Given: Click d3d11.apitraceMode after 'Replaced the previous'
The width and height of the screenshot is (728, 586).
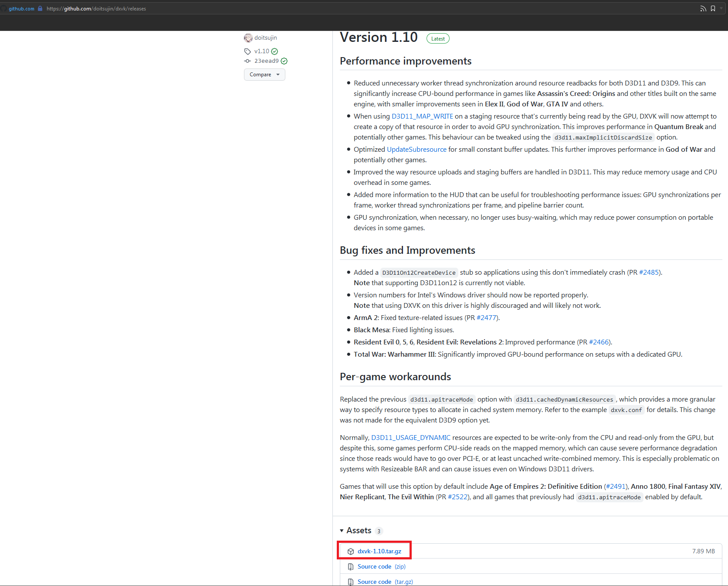Looking at the screenshot, I should (442, 400).
